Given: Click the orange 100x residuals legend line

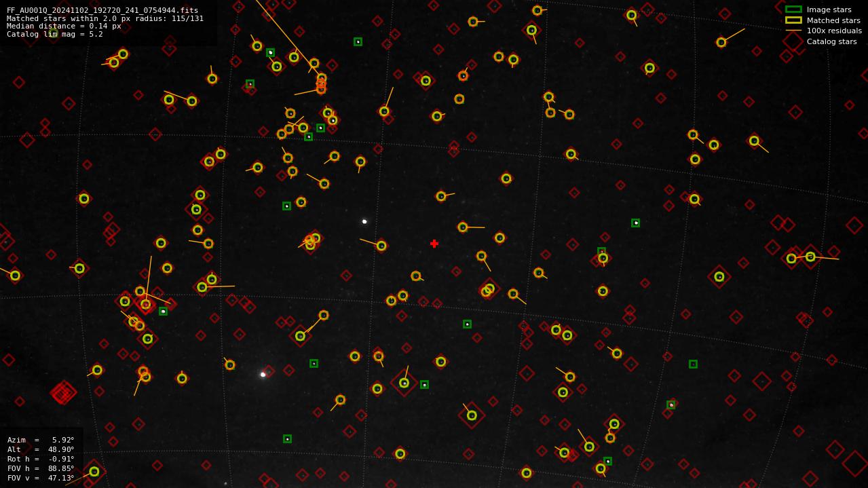Looking at the screenshot, I should (x=793, y=31).
